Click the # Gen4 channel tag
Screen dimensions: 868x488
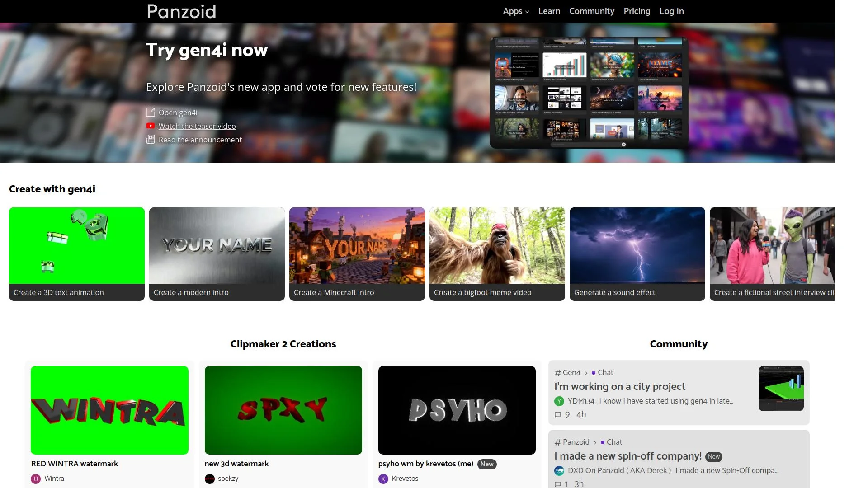[567, 372]
